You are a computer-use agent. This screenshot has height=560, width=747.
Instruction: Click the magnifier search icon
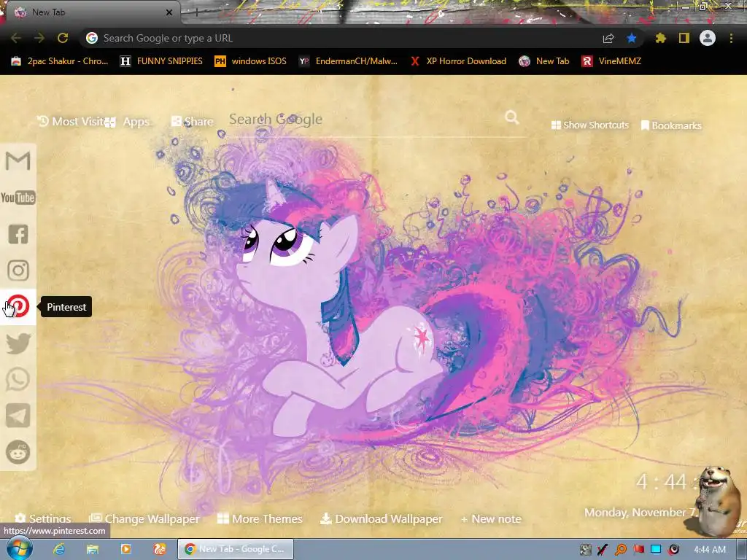tap(512, 117)
